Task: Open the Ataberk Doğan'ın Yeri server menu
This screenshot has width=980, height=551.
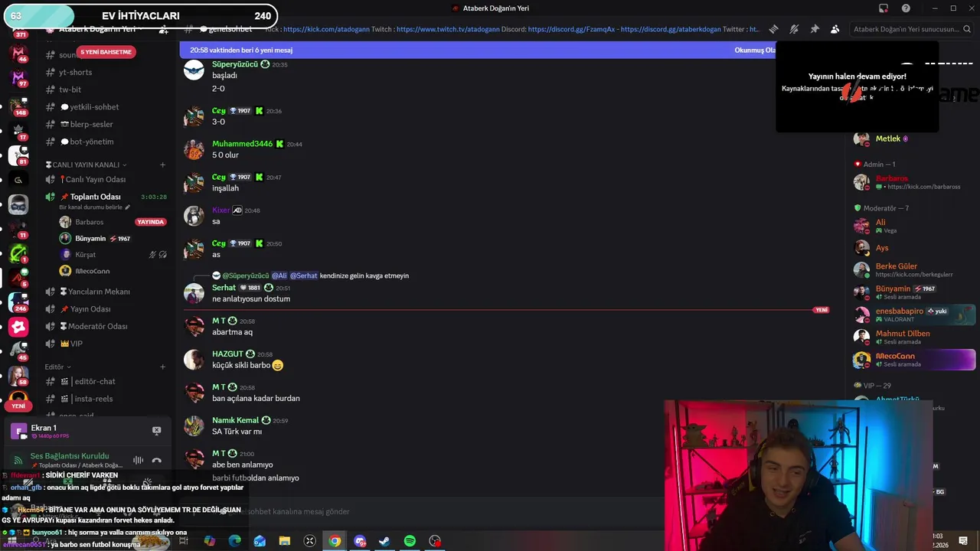Action: (x=96, y=29)
